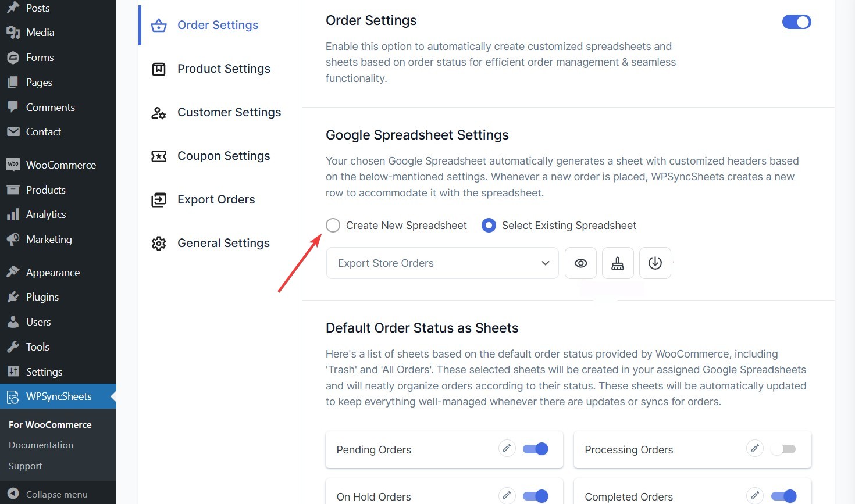Click the Settings sliders icon
Image resolution: width=855 pixels, height=504 pixels.
(x=13, y=371)
